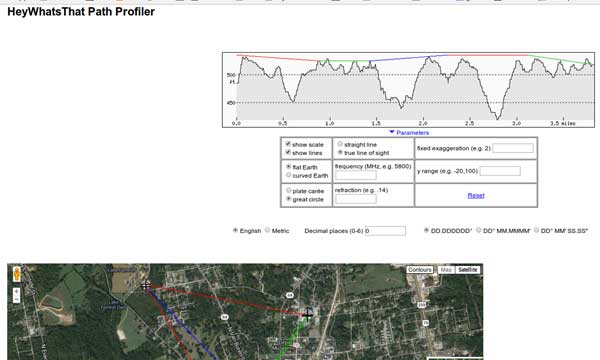Select true line of sight option

click(340, 152)
